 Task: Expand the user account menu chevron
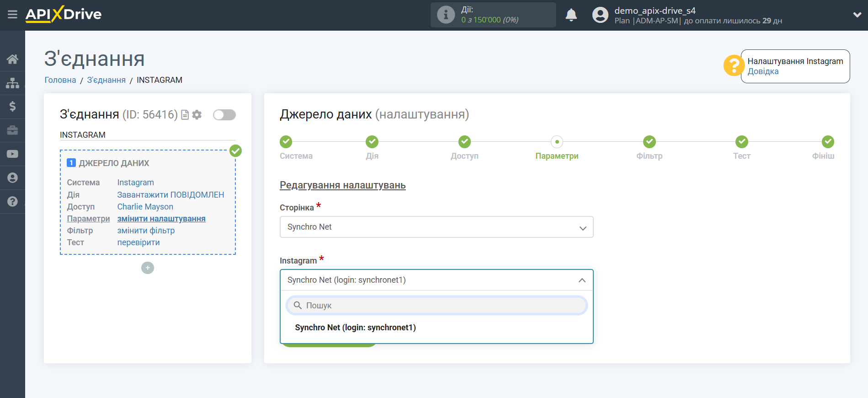[x=857, y=15]
